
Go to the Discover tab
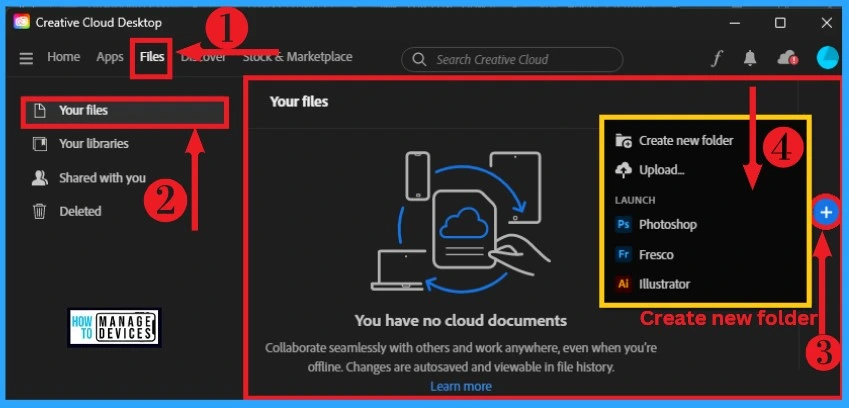coord(204,57)
